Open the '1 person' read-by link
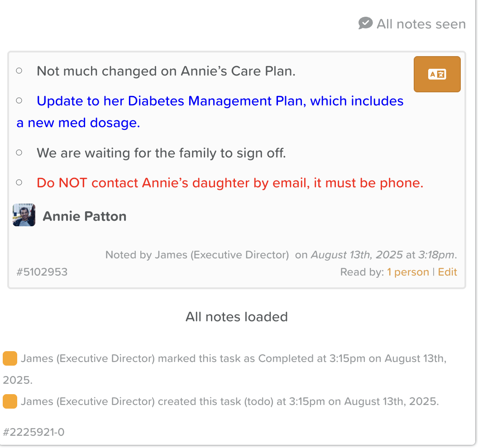The image size is (478, 448). click(408, 272)
